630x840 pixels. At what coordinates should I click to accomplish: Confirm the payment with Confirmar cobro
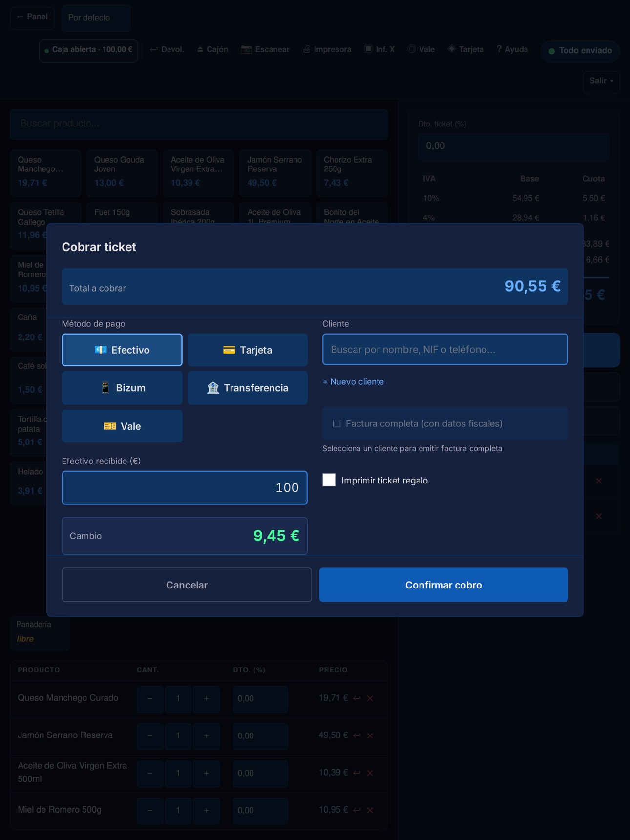tap(443, 585)
